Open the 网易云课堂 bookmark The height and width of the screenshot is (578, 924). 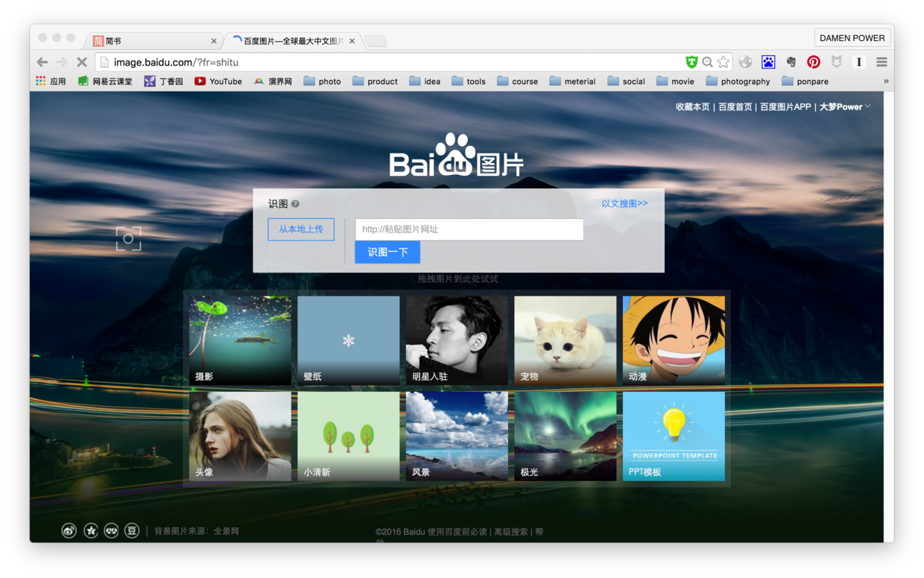tap(105, 81)
